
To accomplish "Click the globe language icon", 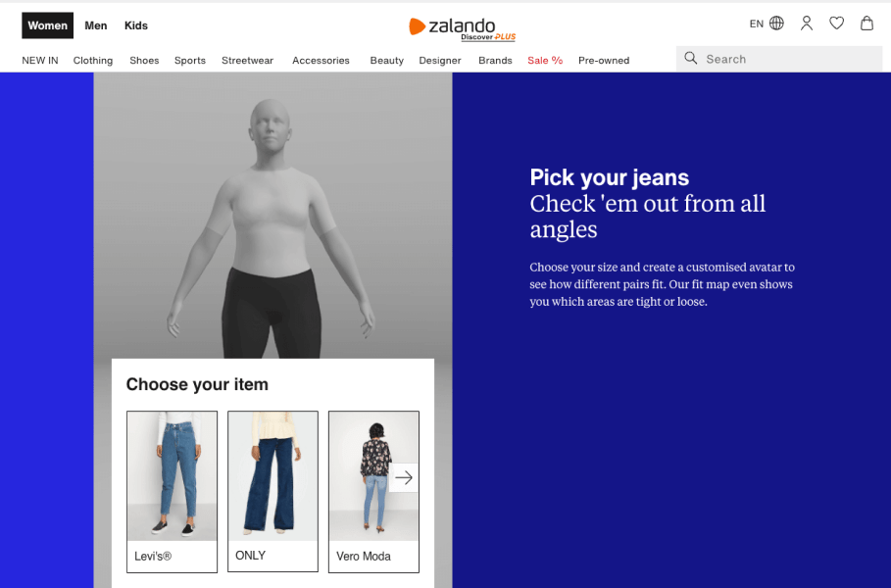I will tap(776, 24).
